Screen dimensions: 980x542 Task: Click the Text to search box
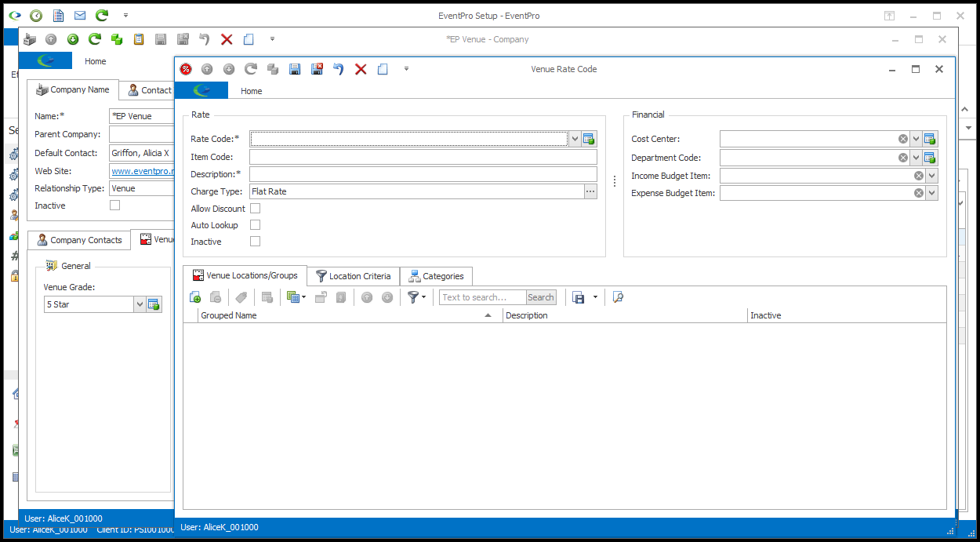click(482, 297)
